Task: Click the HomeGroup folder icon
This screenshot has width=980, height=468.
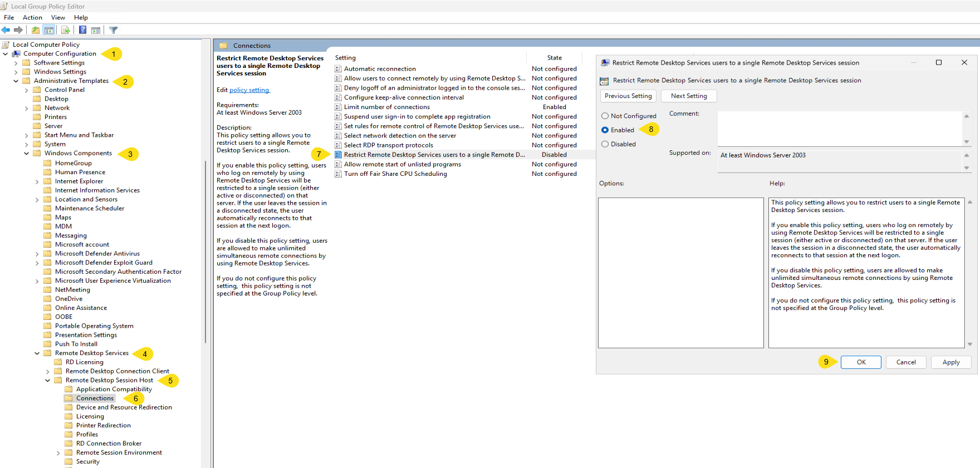Action: (48, 163)
